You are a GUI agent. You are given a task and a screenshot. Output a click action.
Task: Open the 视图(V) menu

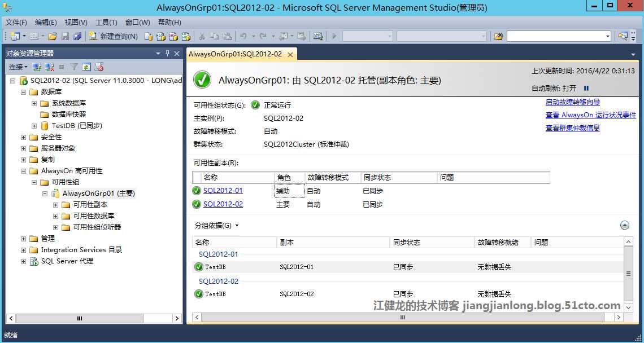tap(76, 22)
